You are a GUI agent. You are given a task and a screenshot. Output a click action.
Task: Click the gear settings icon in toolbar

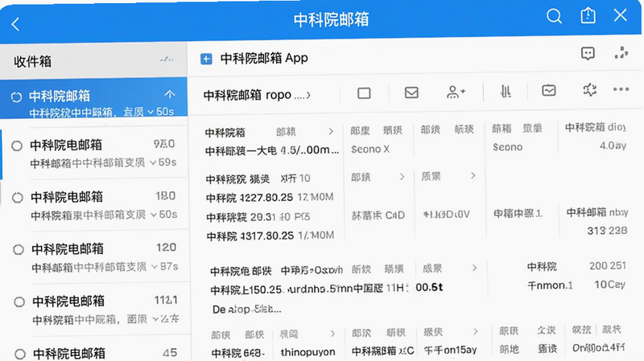(x=590, y=89)
